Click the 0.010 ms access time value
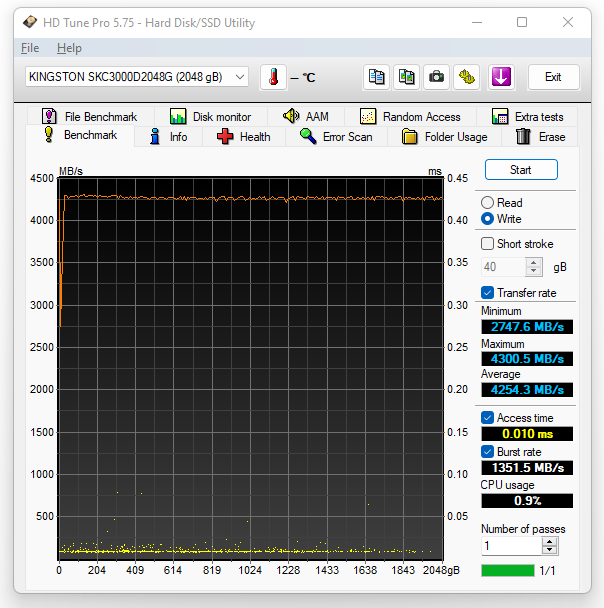Viewport: 604px width, 608px height. point(527,434)
